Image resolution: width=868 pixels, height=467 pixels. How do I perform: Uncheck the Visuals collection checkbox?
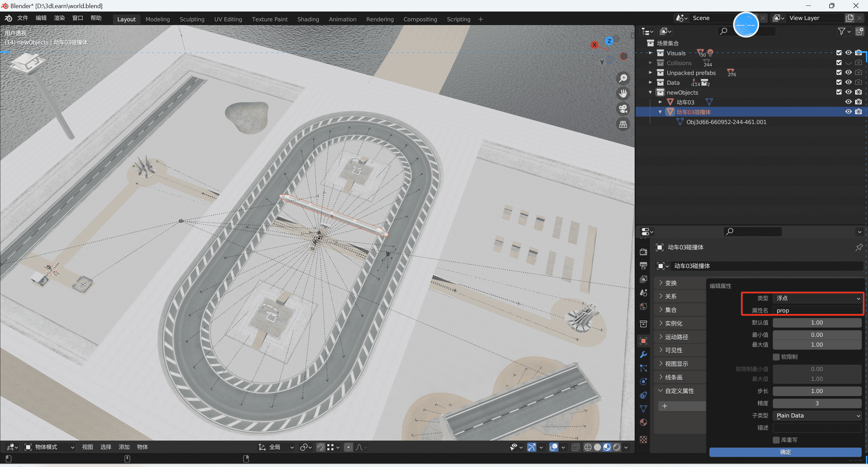click(839, 53)
